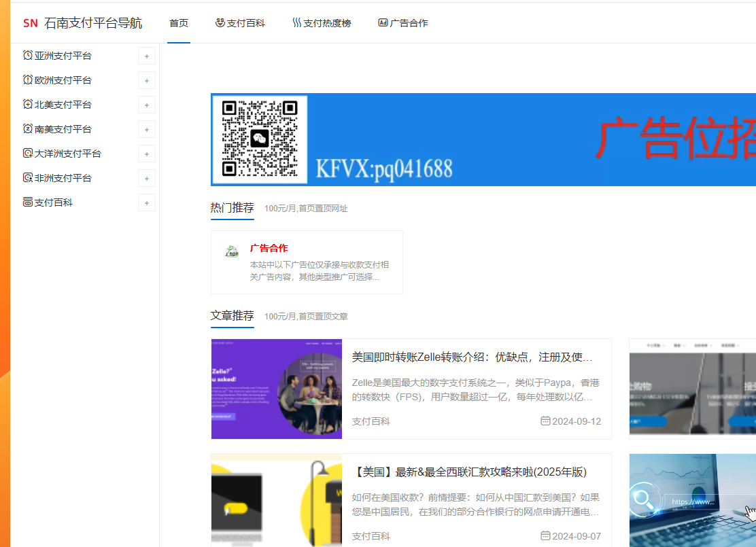
Task: Select 非洲支付平台 in the sidebar
Action: pyautogui.click(x=63, y=178)
